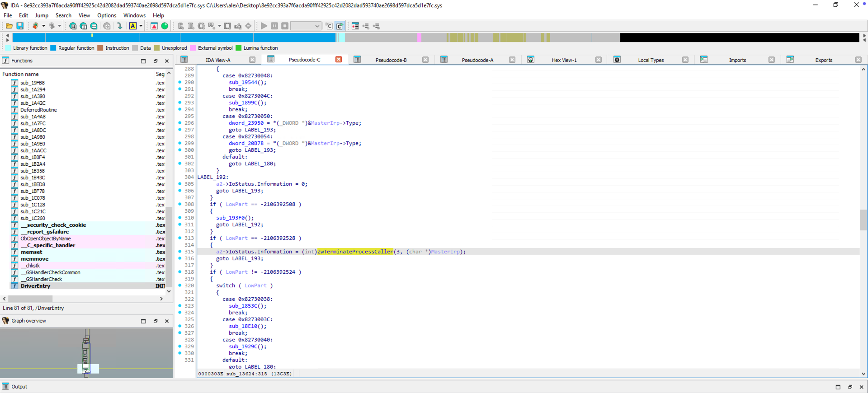The width and height of the screenshot is (868, 393).
Task: Click the Lumina function green legend swatch
Action: [239, 48]
